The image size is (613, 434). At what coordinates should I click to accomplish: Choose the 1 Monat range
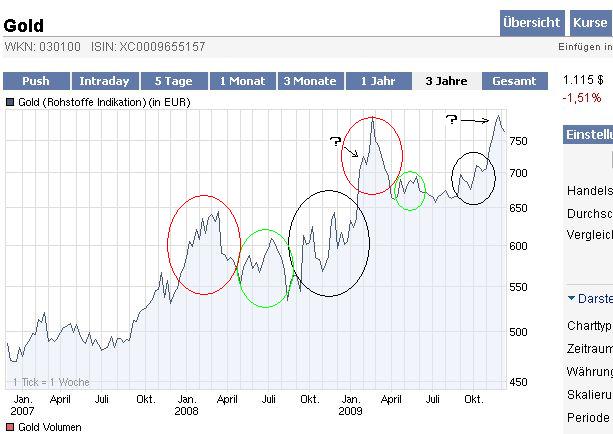242,81
